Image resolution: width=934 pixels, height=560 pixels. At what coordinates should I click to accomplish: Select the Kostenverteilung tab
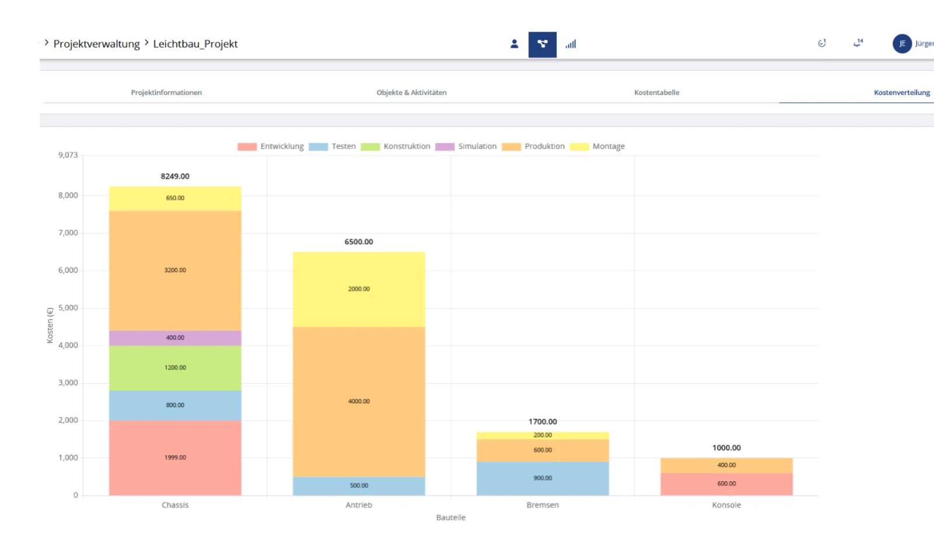pos(901,93)
